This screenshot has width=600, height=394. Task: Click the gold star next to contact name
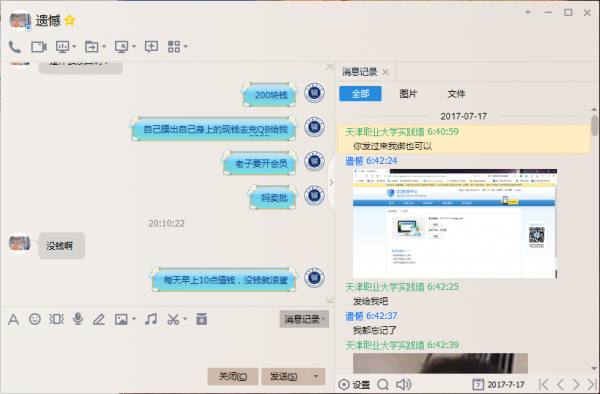point(70,20)
